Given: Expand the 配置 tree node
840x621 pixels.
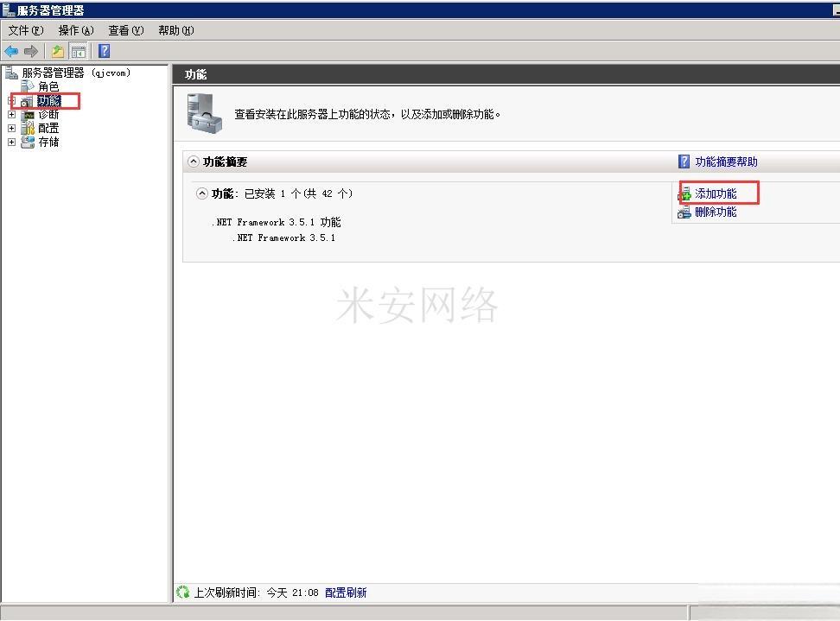Looking at the screenshot, I should click(x=12, y=129).
